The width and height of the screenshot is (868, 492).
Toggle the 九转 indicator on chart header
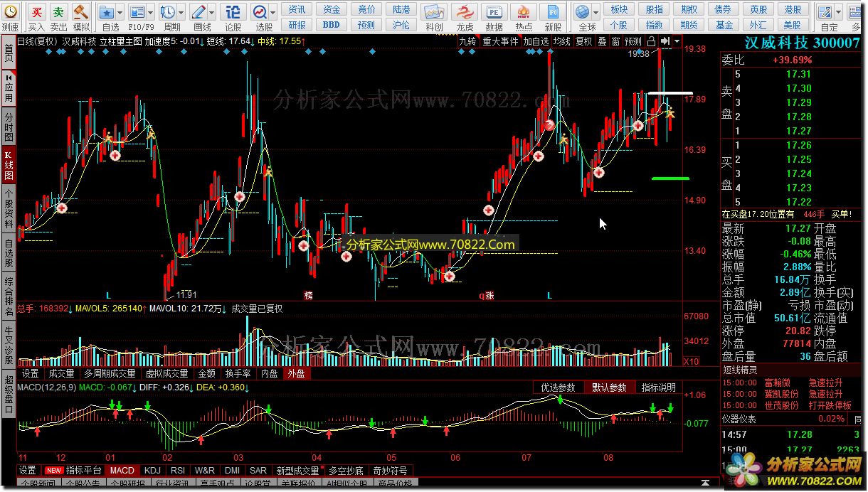tap(467, 41)
